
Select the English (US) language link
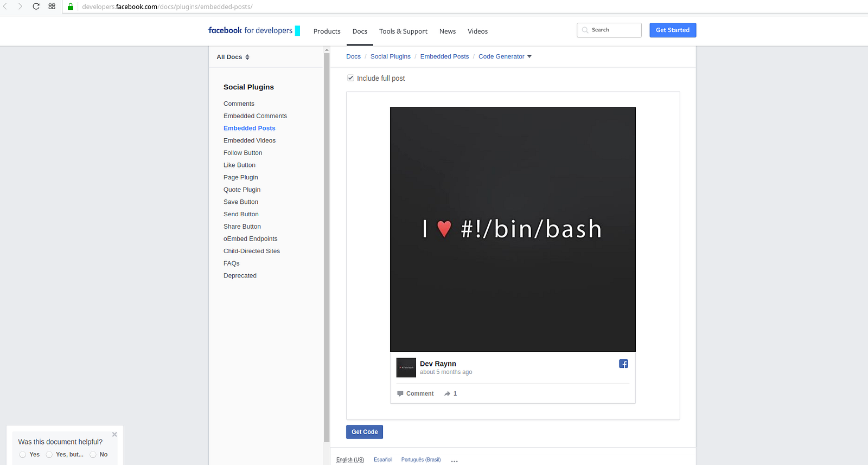click(350, 460)
